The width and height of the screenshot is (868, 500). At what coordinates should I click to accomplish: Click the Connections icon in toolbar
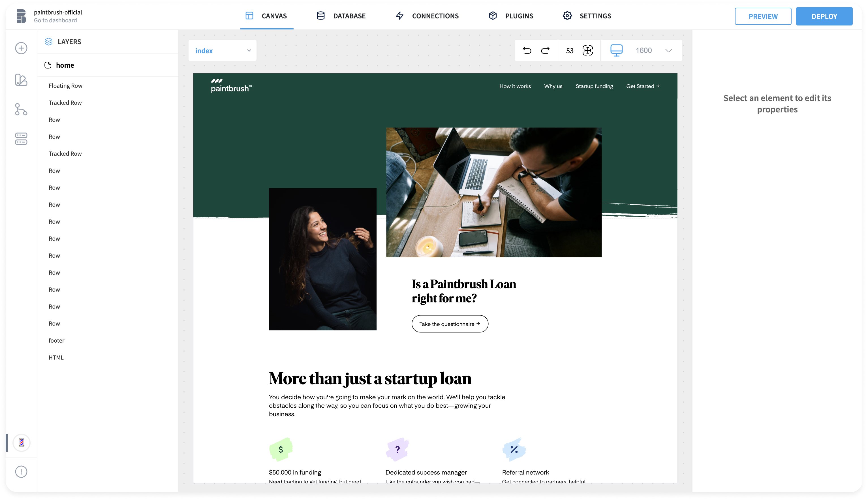coord(400,16)
